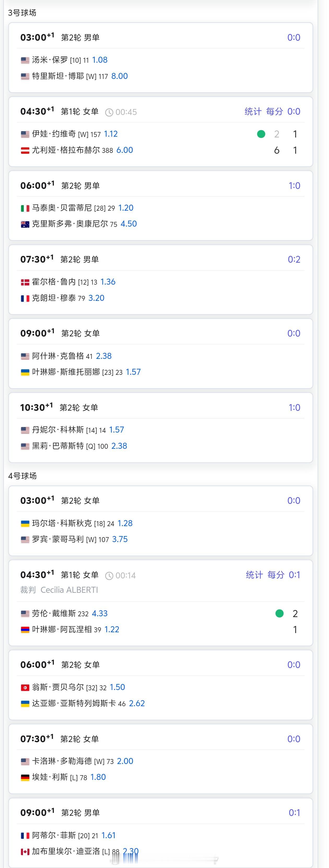Select odds 1.08 for 汤米·保罗

(x=100, y=60)
